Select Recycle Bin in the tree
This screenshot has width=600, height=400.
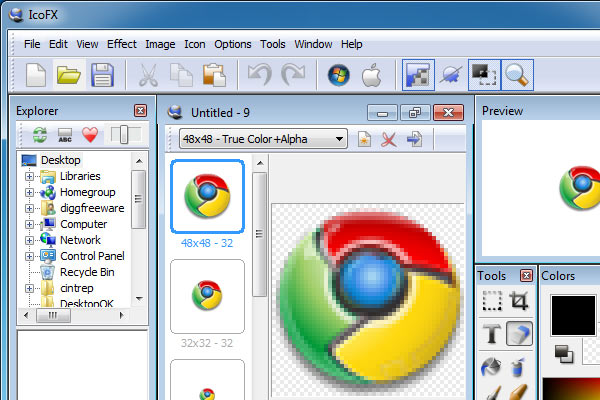click(x=87, y=272)
